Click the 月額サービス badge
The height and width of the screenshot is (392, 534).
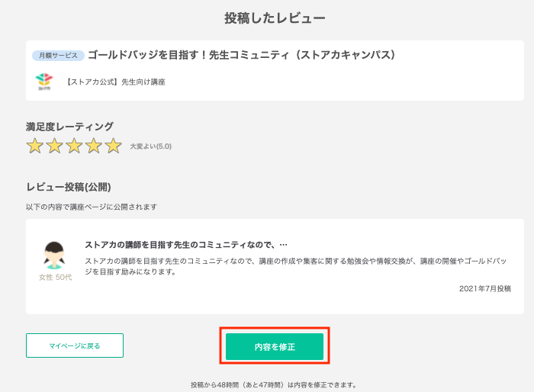click(58, 56)
